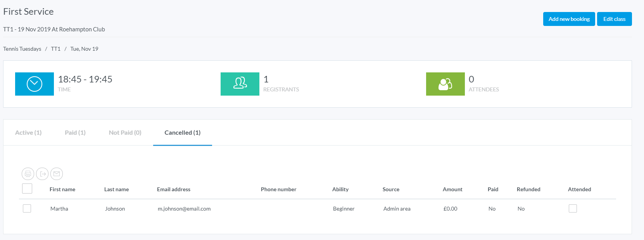Sort by the Last name column header
Viewport: 644px width, 240px height.
[x=116, y=189]
